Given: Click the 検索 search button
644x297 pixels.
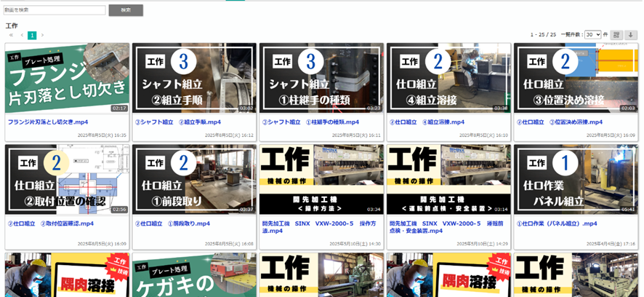Looking at the screenshot, I should point(126,10).
